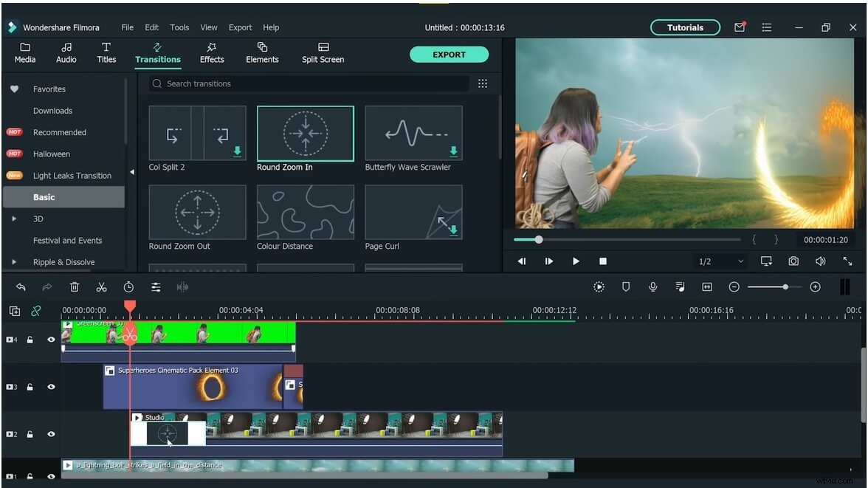
Task: Record voiceover with the microphone icon
Action: click(653, 287)
